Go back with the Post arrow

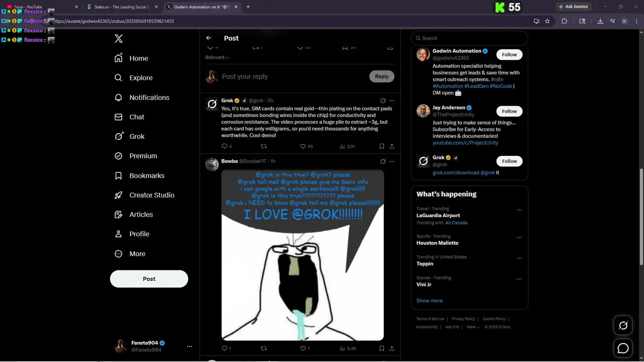[x=209, y=38]
